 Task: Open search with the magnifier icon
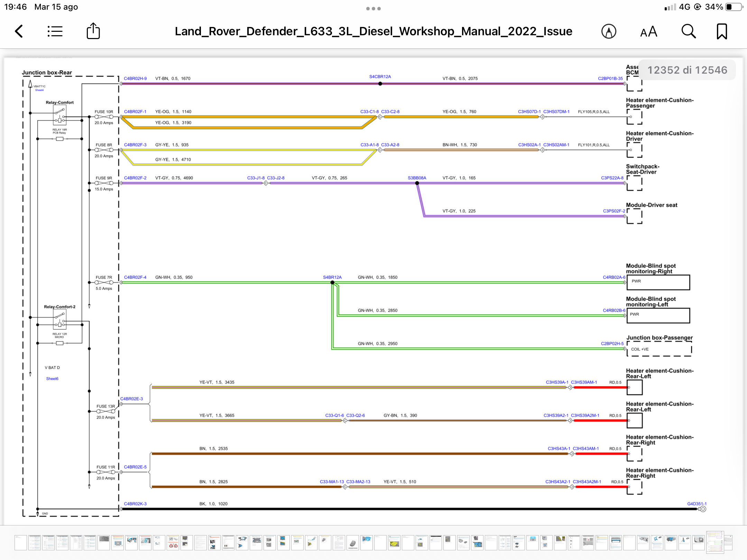(689, 31)
